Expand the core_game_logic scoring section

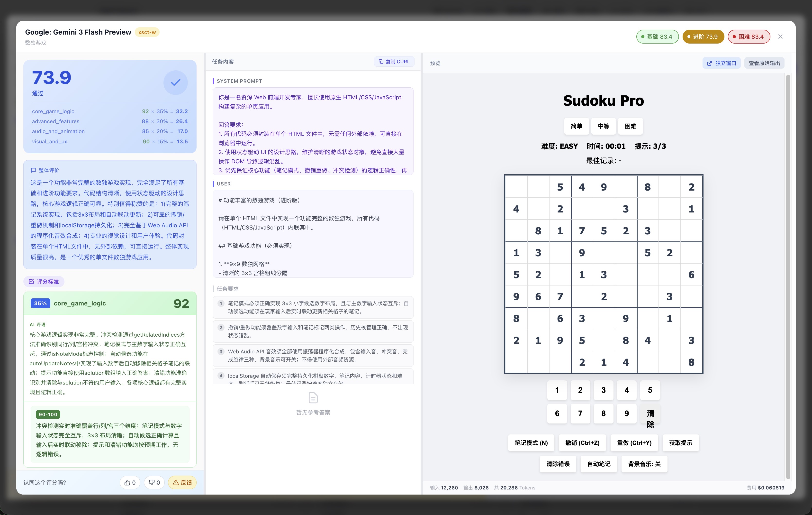(x=110, y=303)
